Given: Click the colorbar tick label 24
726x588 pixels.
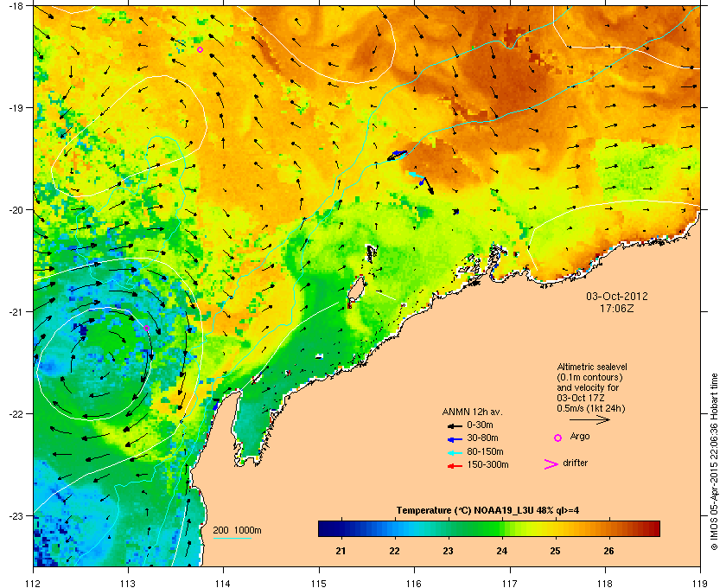Looking at the screenshot, I should pos(502,551).
